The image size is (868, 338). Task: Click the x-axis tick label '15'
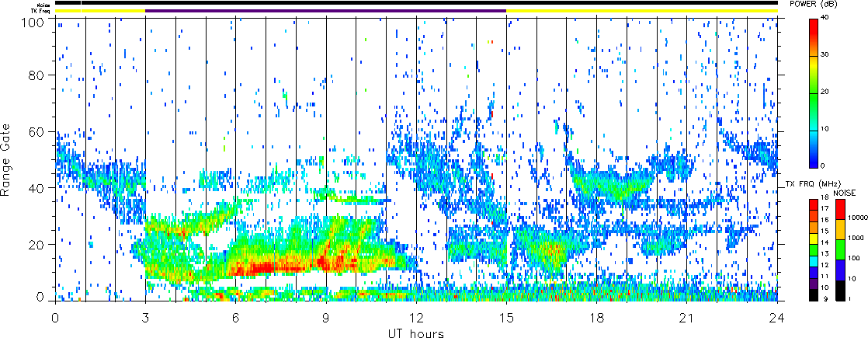(x=506, y=318)
